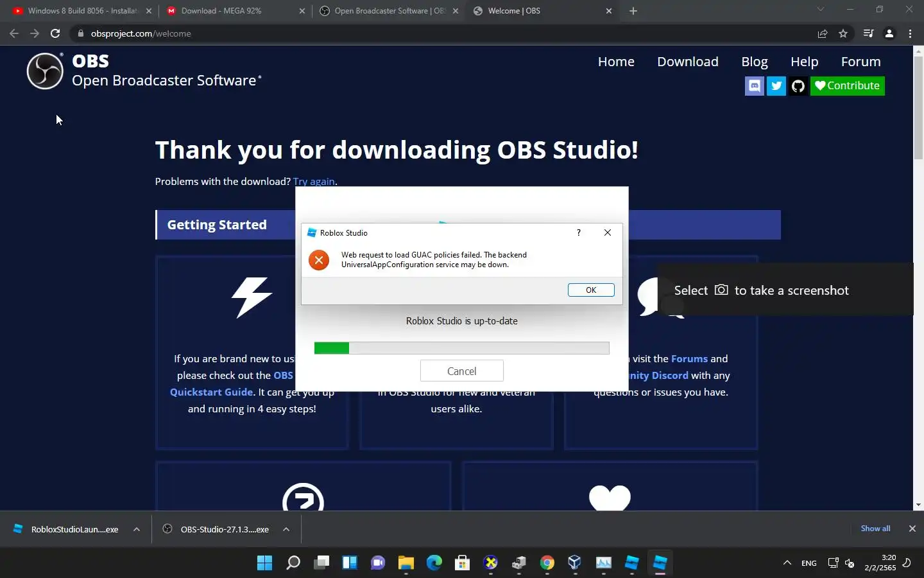
Task: Show hidden system tray icons
Action: pos(787,563)
